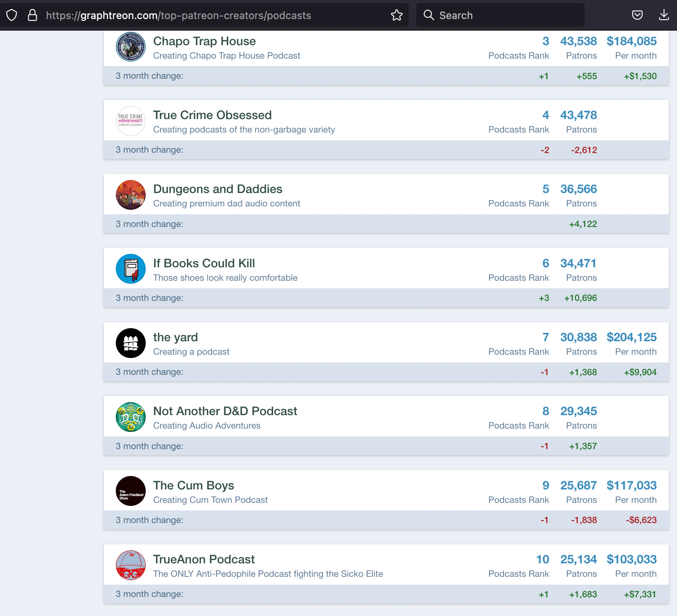The image size is (677, 616).
Task: Click The Cum Boys earnings $117,033
Action: click(631, 485)
